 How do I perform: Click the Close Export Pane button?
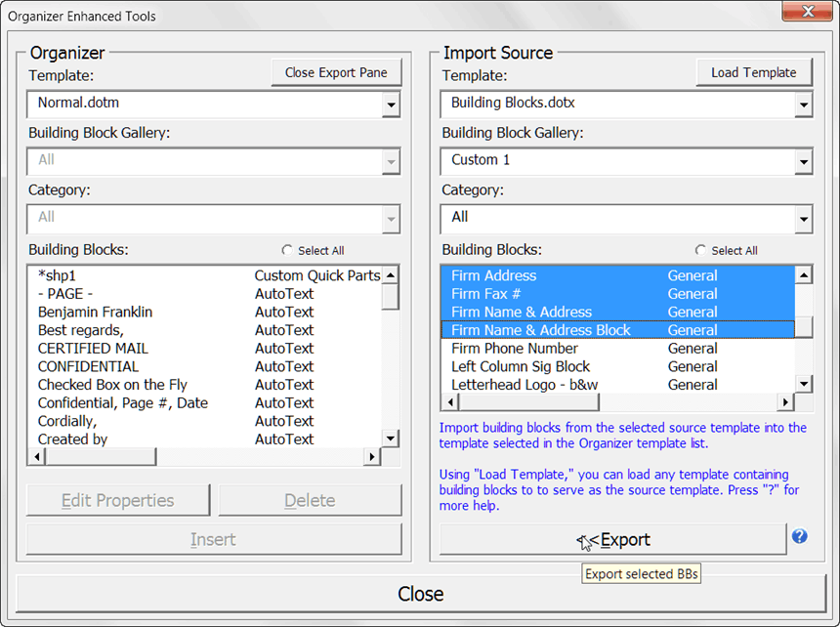[x=336, y=72]
